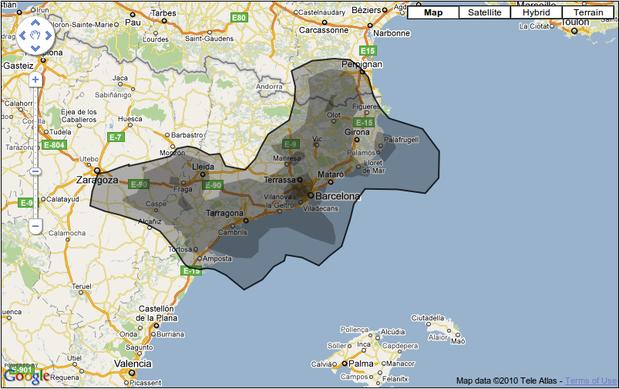
Task: Pan the map down with the arrow
Action: coord(36,49)
